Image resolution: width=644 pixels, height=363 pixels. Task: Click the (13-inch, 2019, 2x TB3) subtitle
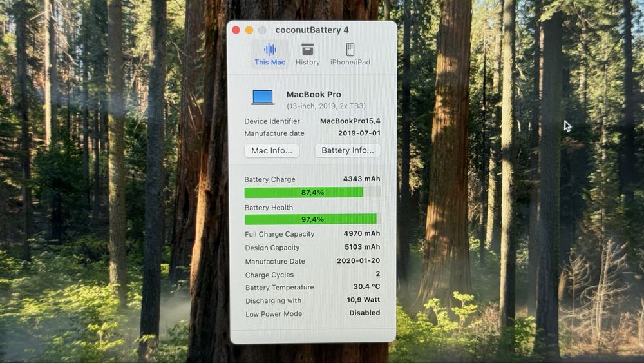pos(326,106)
